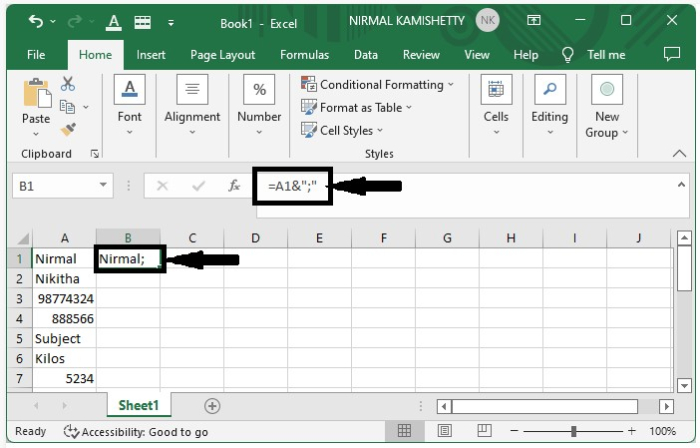Click the font color A icon in quick access

coord(114,22)
